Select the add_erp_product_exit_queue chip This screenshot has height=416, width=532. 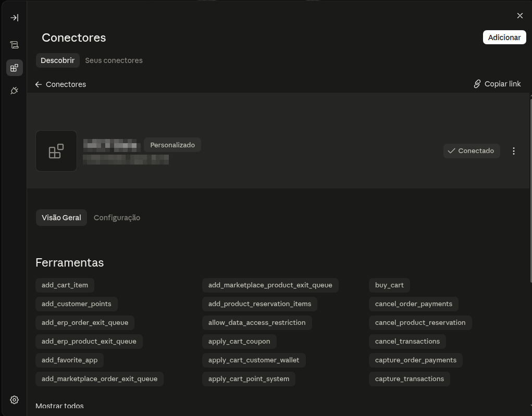tap(89, 342)
